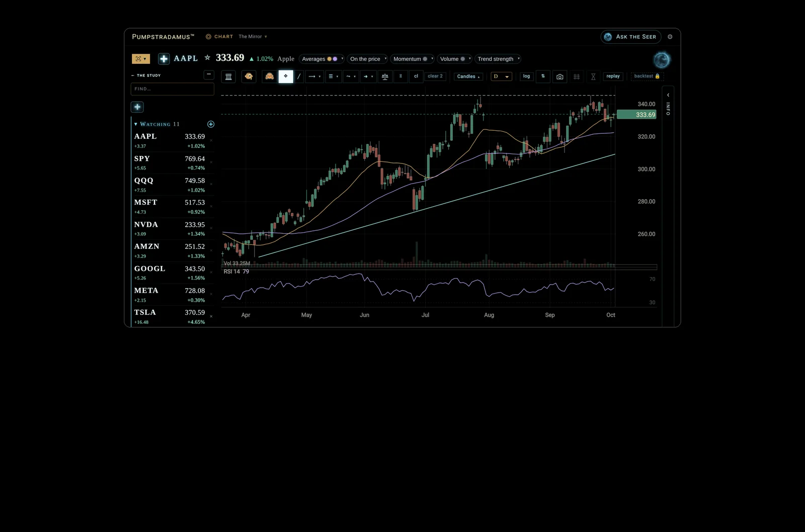Star AAPL as a favorite

point(207,58)
